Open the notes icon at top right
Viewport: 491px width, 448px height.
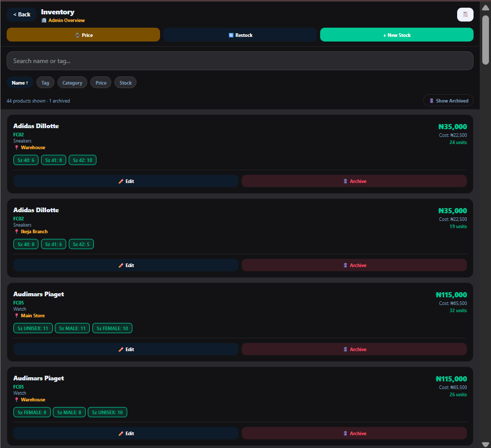[465, 14]
